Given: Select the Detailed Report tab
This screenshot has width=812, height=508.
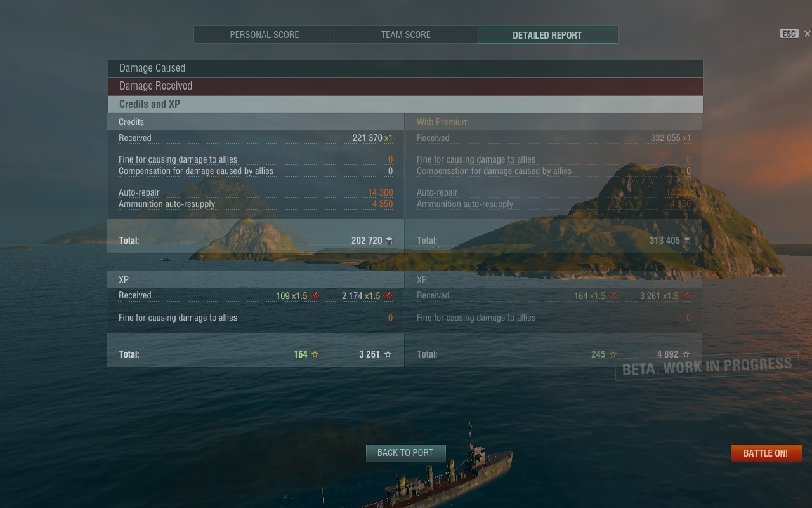Looking at the screenshot, I should click(x=547, y=35).
